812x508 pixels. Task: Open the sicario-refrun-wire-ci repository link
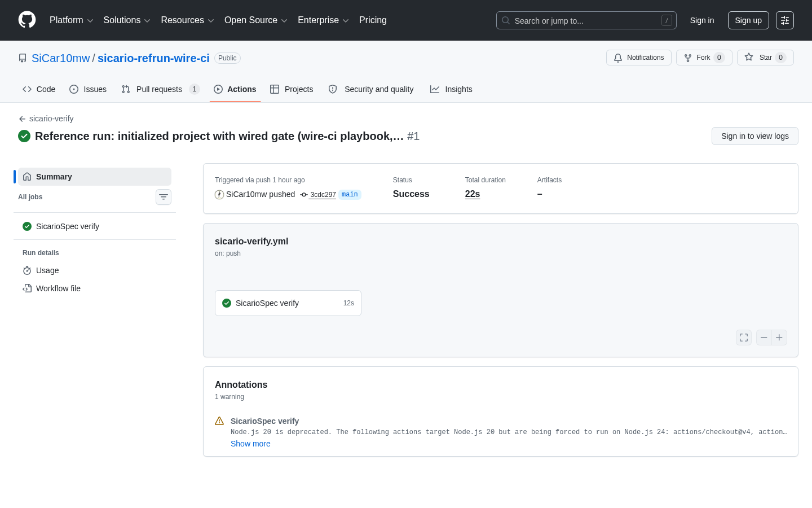point(153,58)
